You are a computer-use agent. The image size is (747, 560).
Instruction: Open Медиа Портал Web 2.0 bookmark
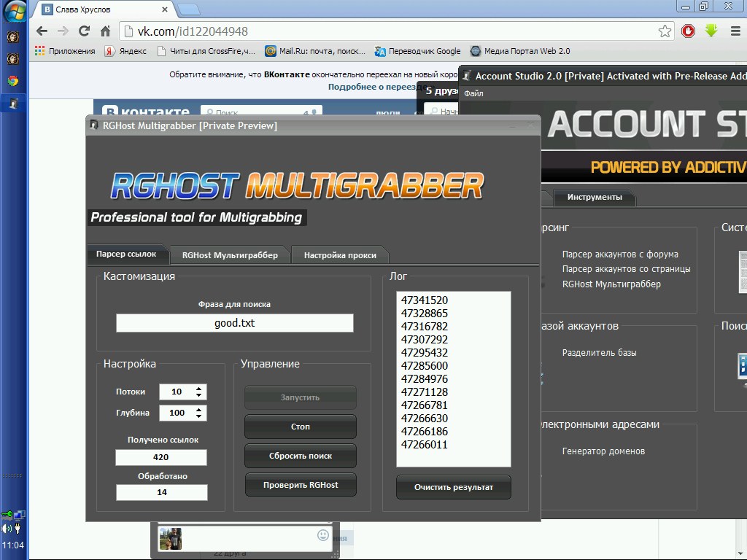coord(519,51)
